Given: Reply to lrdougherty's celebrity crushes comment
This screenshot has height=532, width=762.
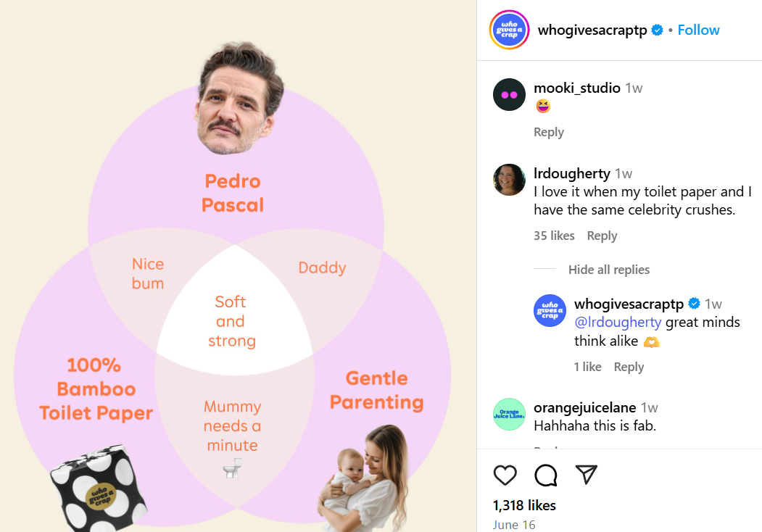Looking at the screenshot, I should 602,236.
